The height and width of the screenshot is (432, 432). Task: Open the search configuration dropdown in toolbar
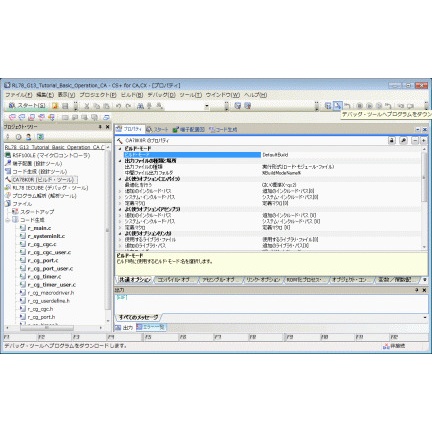pos(207,106)
